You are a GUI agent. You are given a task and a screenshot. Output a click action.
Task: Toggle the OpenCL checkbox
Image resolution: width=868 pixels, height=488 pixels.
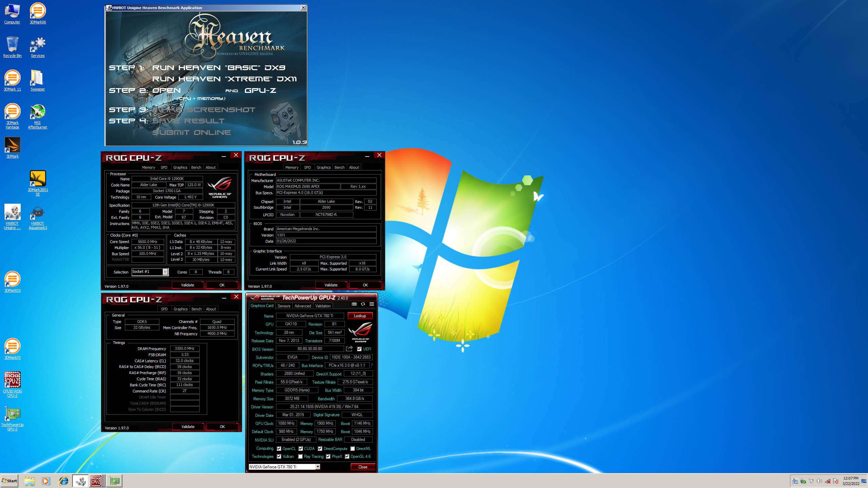tap(279, 449)
